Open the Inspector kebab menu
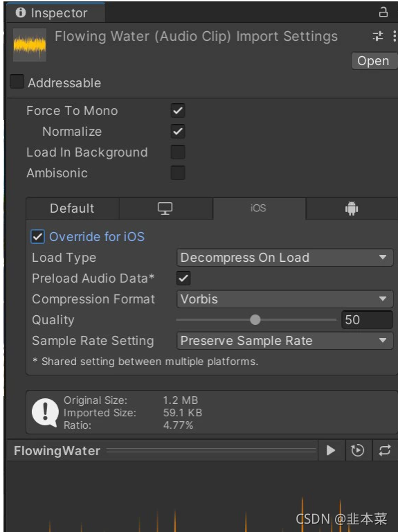The height and width of the screenshot is (532, 398). [395, 36]
